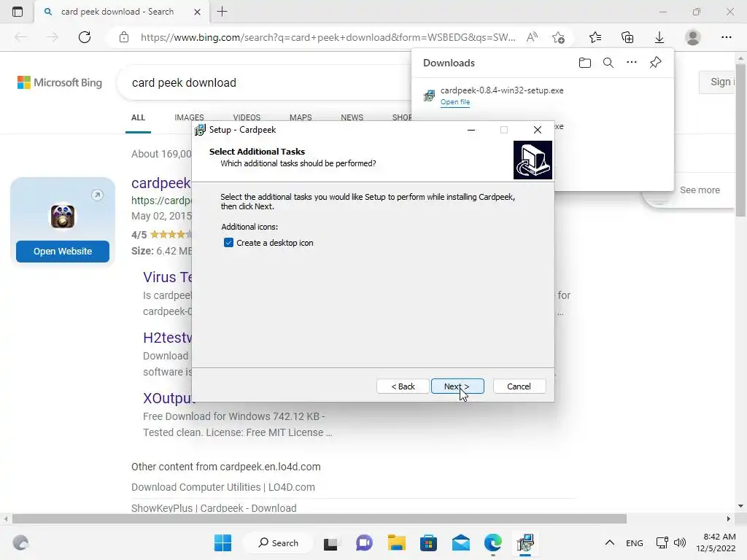Close card peek download tab
This screenshot has height=560, width=747.
pyautogui.click(x=197, y=12)
